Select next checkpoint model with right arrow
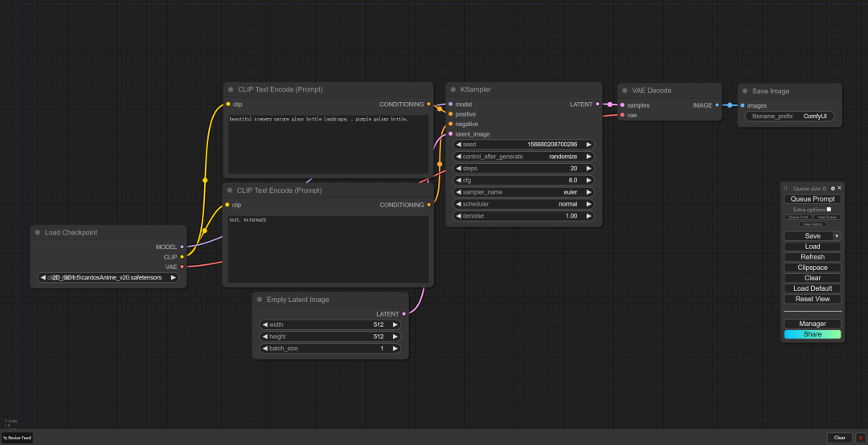The width and height of the screenshot is (868, 445). pos(173,278)
